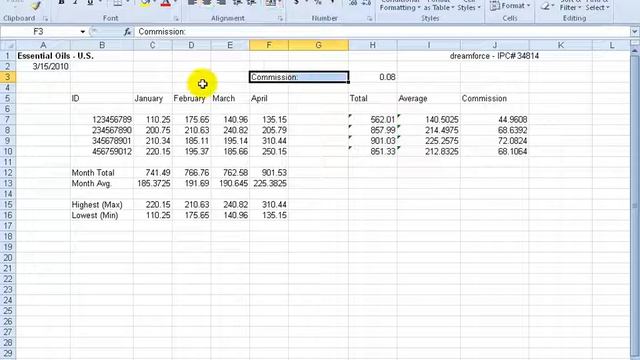Click the 'Essential Oils - U.S.' title cell
Viewport: 640px width, 360px height.
tap(56, 56)
